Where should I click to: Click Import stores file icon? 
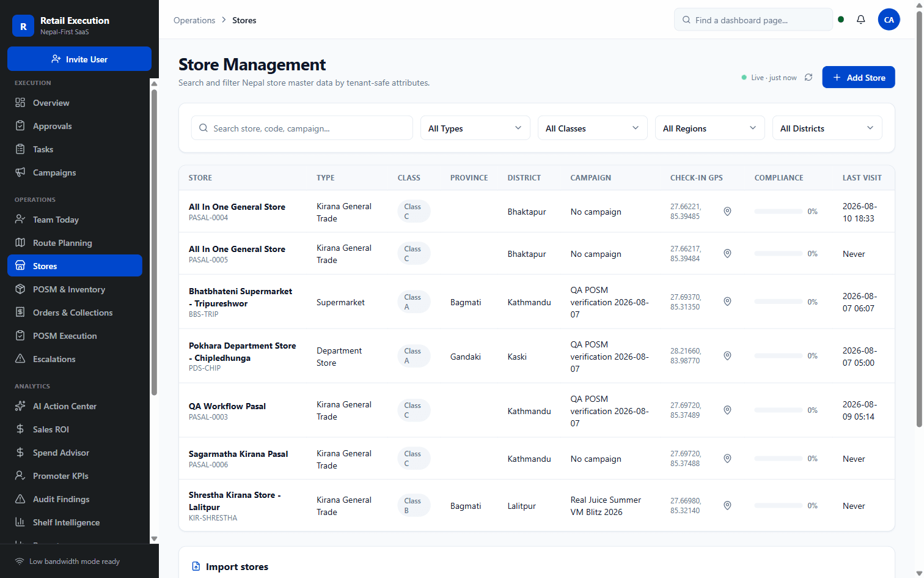tap(196, 566)
